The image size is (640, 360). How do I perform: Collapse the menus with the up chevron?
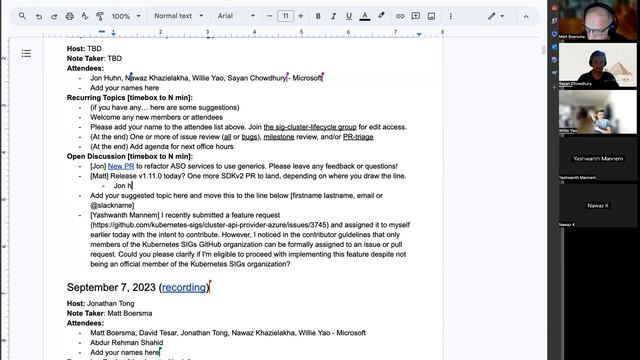(x=526, y=16)
